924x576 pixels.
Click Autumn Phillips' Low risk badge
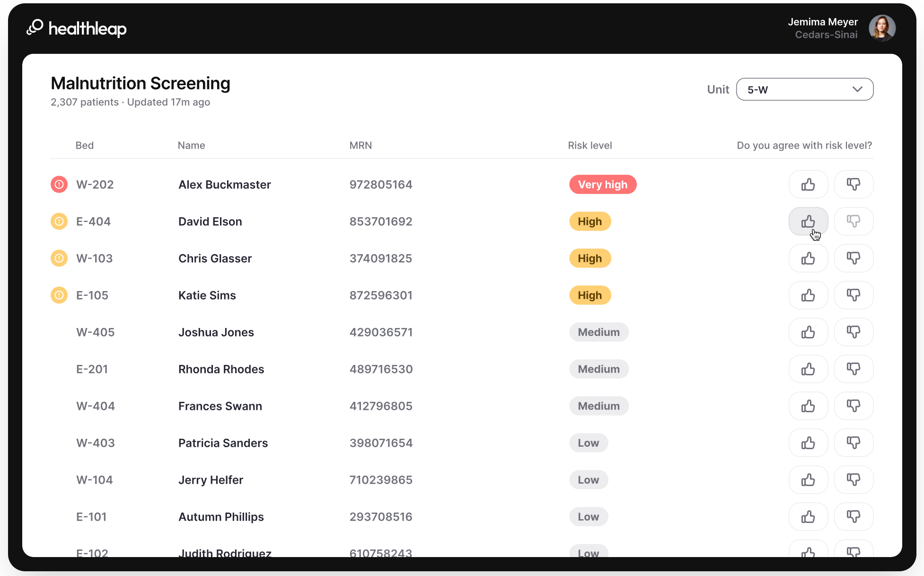pyautogui.click(x=589, y=516)
